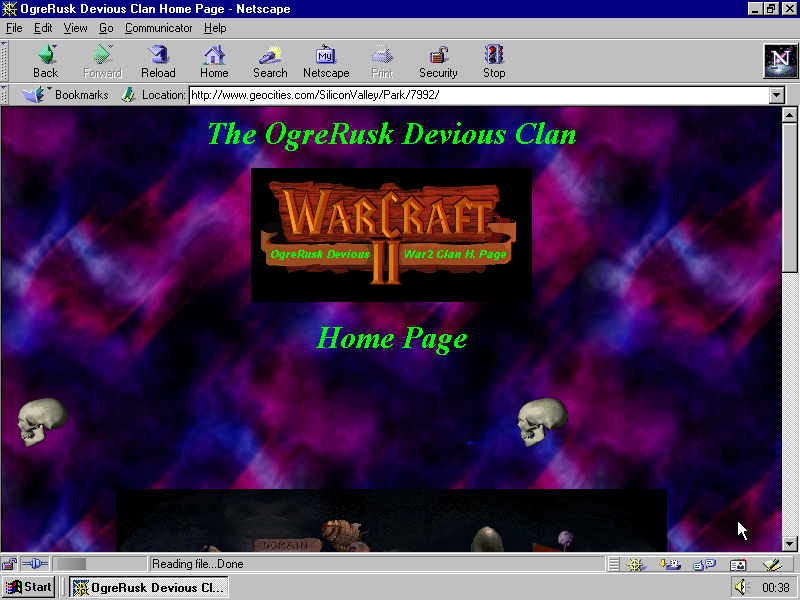Viewport: 800px width, 600px height.
Task: Open the Go menu
Action: [x=106, y=28]
